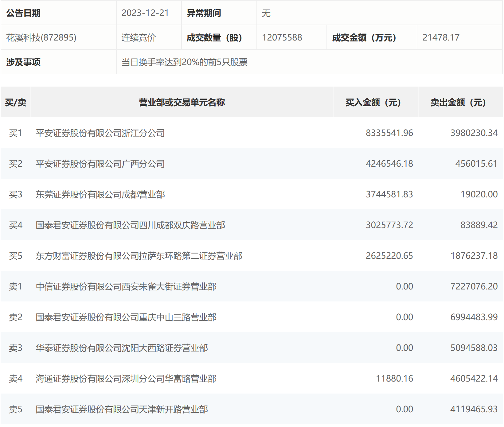504x427 pixels.
Task: Click sell amount 3980230.34
Action: pos(474,133)
